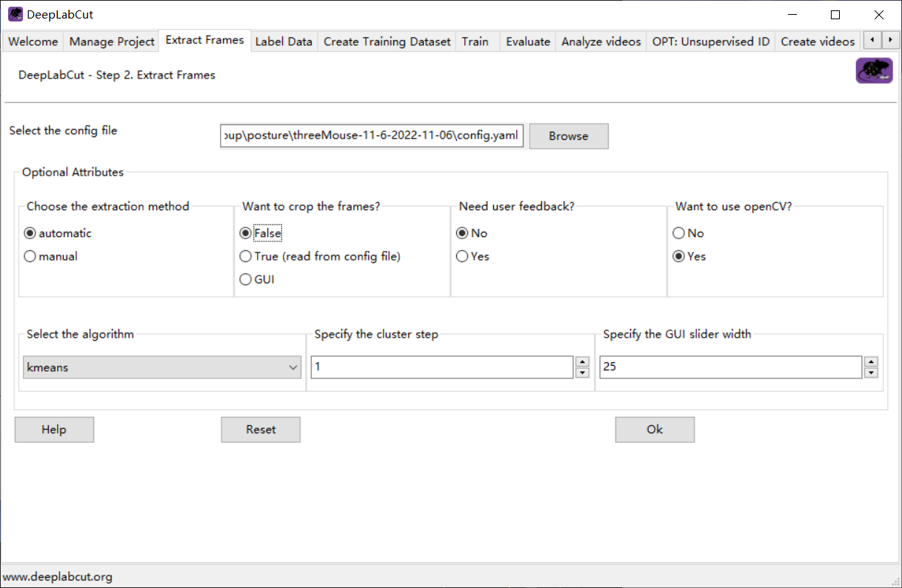Click Browse to choose config file
902x588 pixels.
pyautogui.click(x=569, y=136)
